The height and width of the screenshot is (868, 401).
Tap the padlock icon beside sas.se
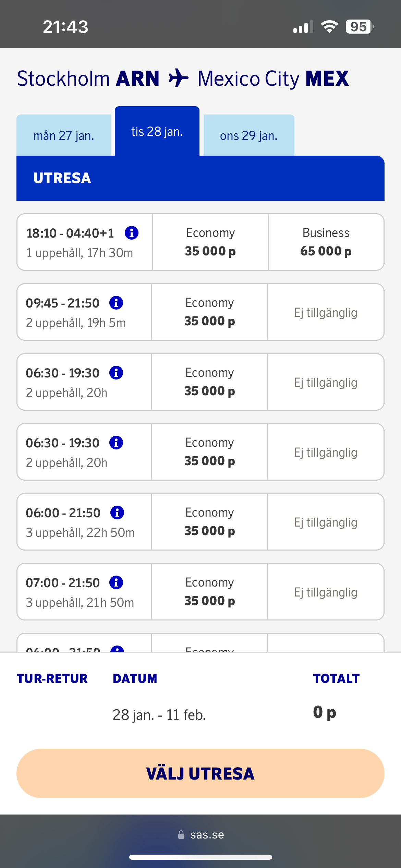pyautogui.click(x=181, y=835)
